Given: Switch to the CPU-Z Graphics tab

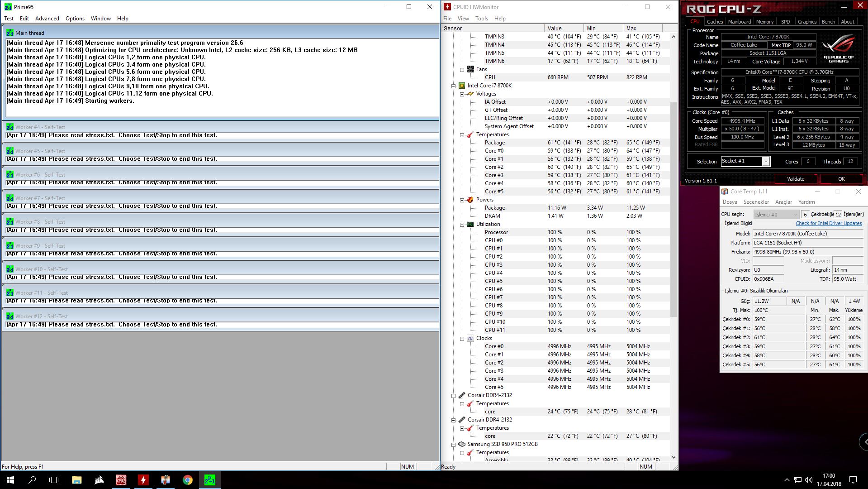Looking at the screenshot, I should tap(807, 22).
